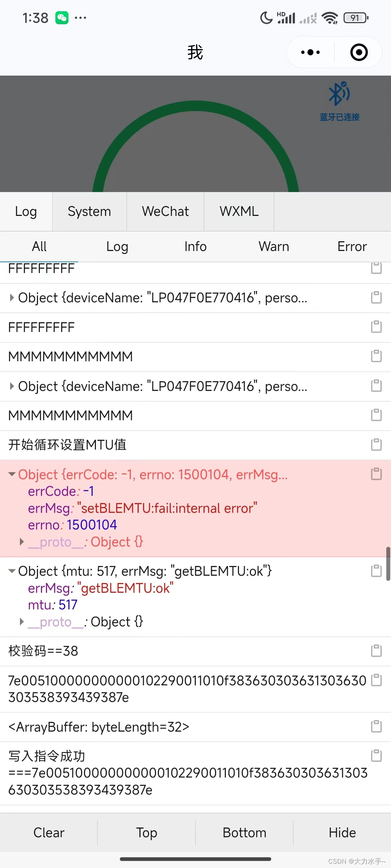Copy the 校验码==38 log entry
The image size is (391, 868).
click(376, 651)
